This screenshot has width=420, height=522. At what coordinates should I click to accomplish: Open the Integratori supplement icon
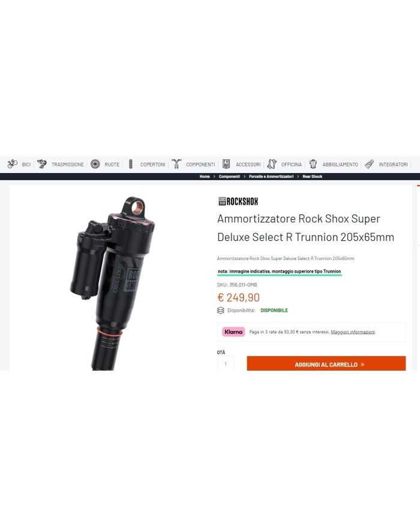click(369, 164)
